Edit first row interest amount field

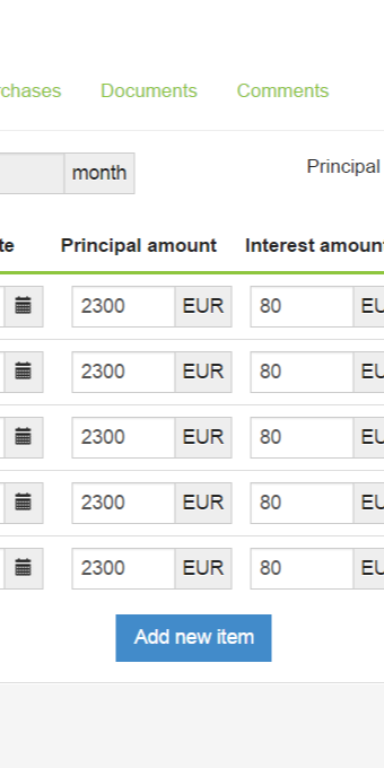(x=302, y=307)
